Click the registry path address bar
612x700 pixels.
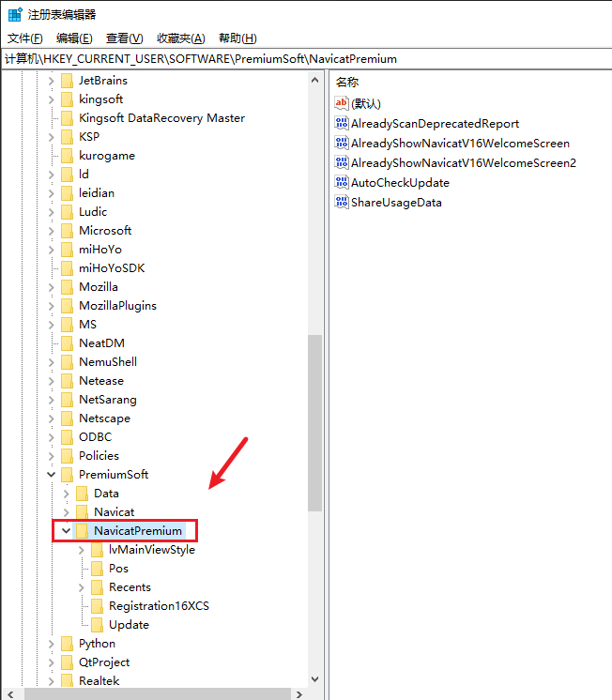pos(306,59)
